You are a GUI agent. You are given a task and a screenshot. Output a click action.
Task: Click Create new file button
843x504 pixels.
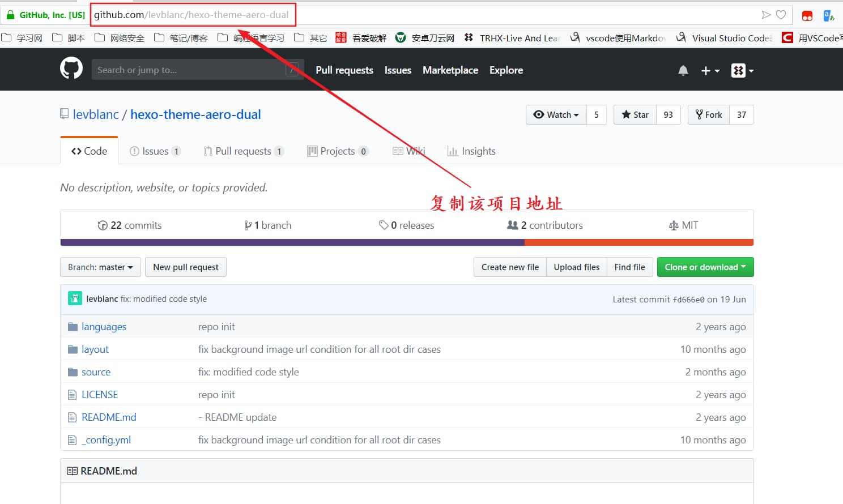coord(510,267)
